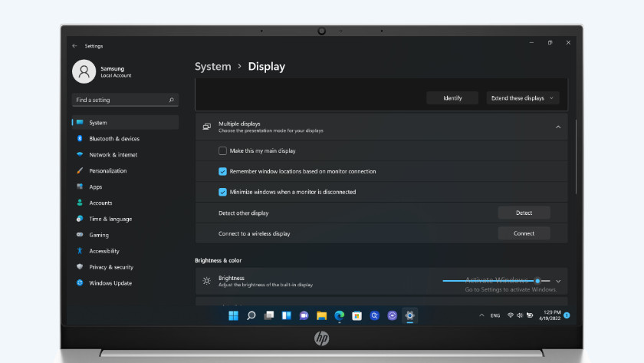Image resolution: width=644 pixels, height=363 pixels.
Task: Click the brightness slider track
Action: (x=496, y=281)
